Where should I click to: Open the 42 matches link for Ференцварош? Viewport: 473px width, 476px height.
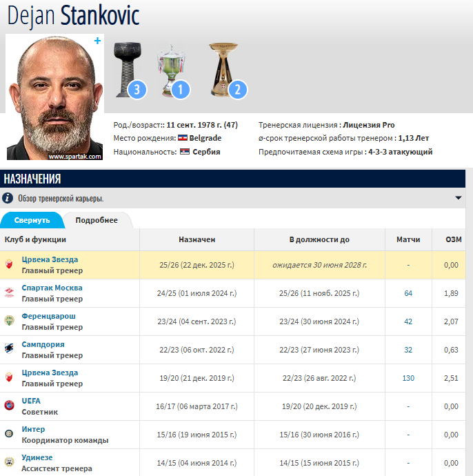click(x=408, y=321)
